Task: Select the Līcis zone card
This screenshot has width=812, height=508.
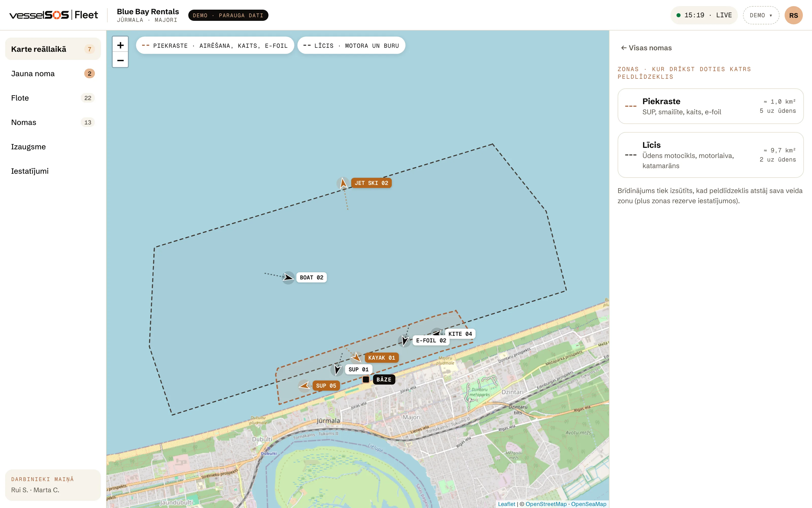Action: click(710, 155)
